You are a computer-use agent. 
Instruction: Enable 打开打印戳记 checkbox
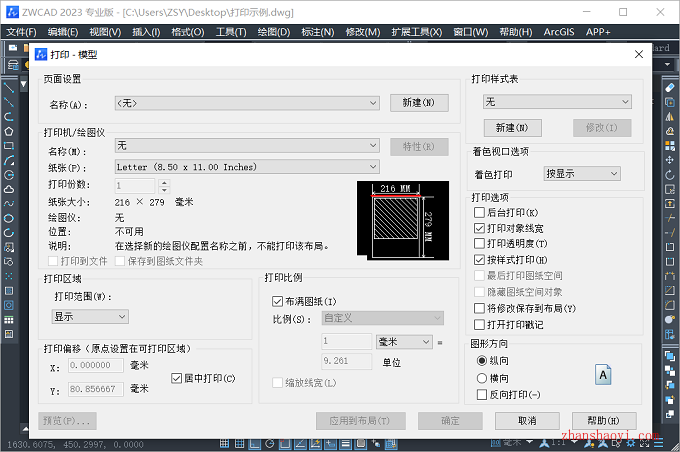pyautogui.click(x=479, y=324)
